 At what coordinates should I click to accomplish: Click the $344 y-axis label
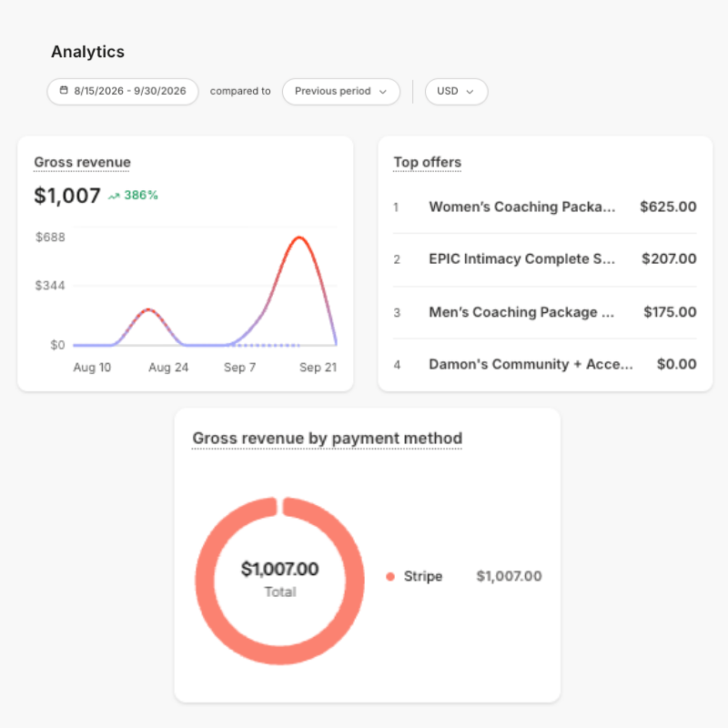coord(50,286)
